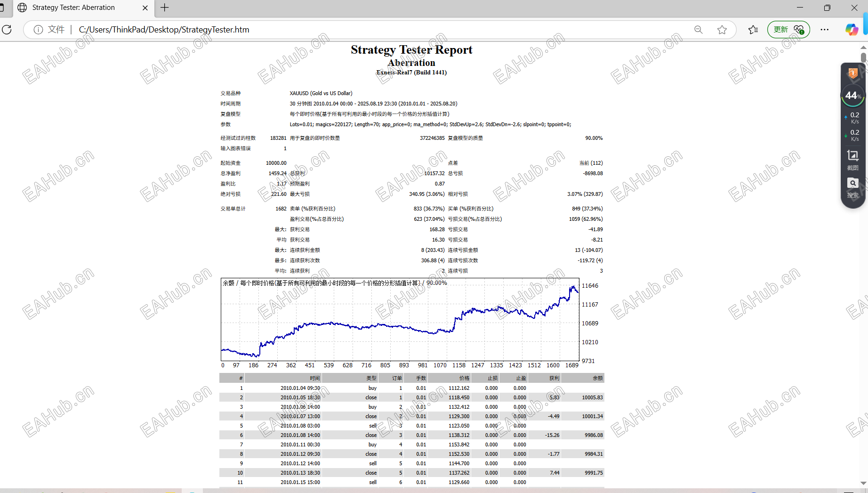
Task: Click the 44% performance gauge circle
Action: click(x=852, y=96)
